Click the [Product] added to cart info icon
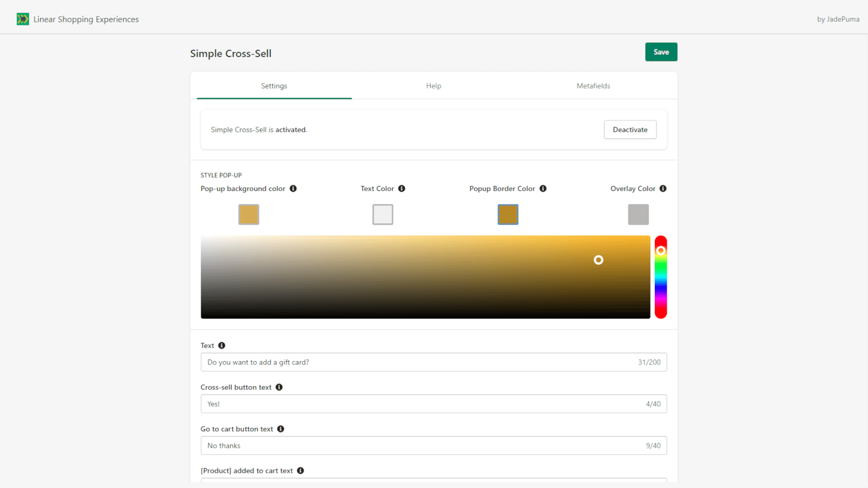This screenshot has width=868, height=488. [x=301, y=470]
